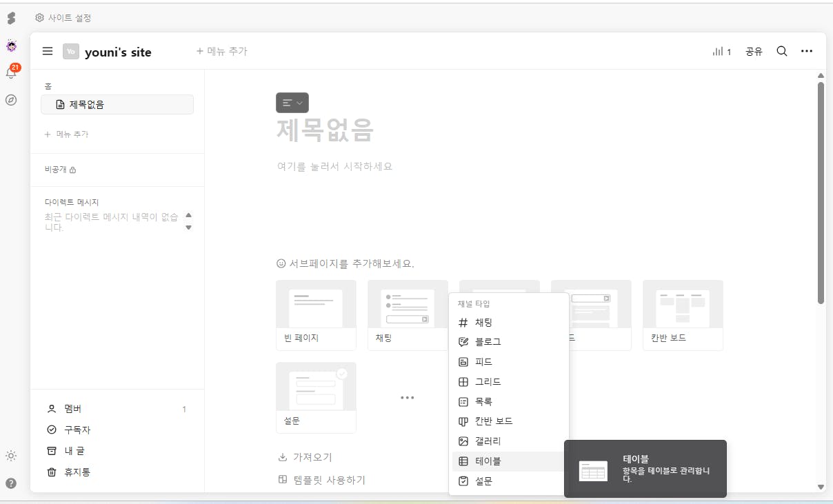Click the vertical scrollbar thumb
Image resolution: width=833 pixels, height=504 pixels.
pos(821,193)
